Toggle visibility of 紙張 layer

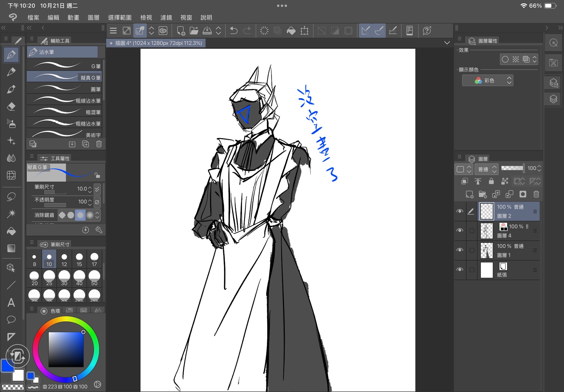pyautogui.click(x=460, y=270)
